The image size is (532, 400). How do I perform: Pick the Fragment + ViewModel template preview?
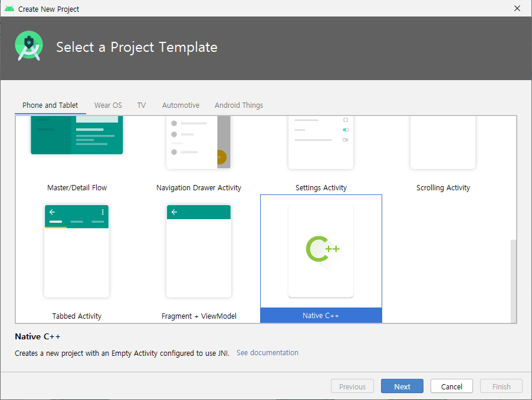pos(199,251)
